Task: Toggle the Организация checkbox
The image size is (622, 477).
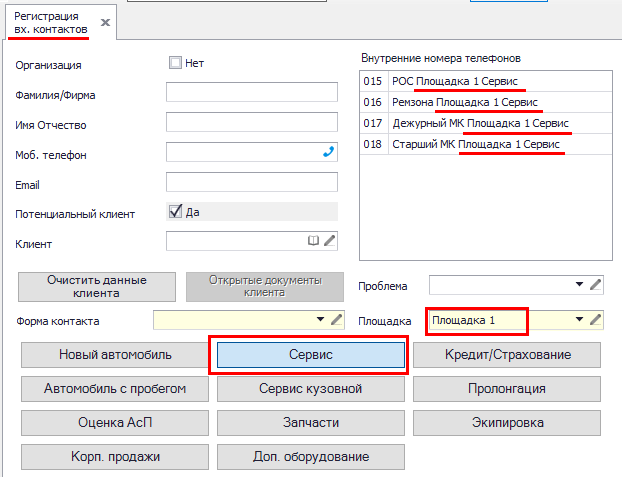Action: pos(176,63)
